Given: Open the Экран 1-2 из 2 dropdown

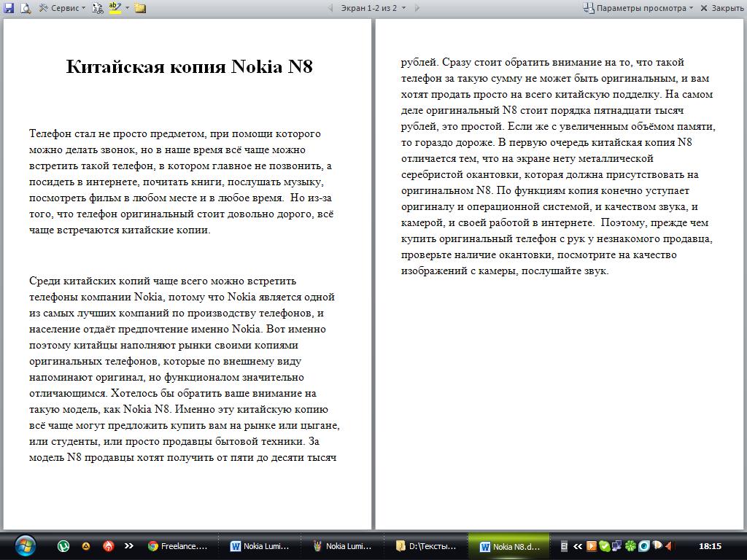Looking at the screenshot, I should coord(373,7).
